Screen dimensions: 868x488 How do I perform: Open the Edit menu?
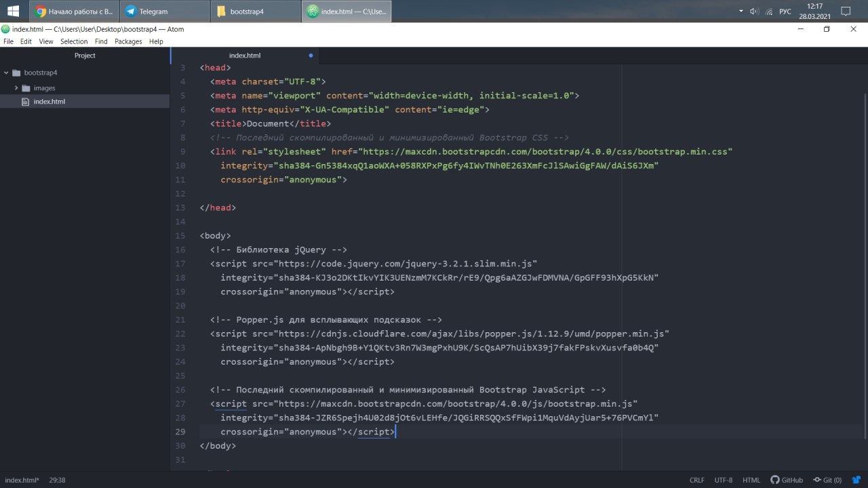26,41
